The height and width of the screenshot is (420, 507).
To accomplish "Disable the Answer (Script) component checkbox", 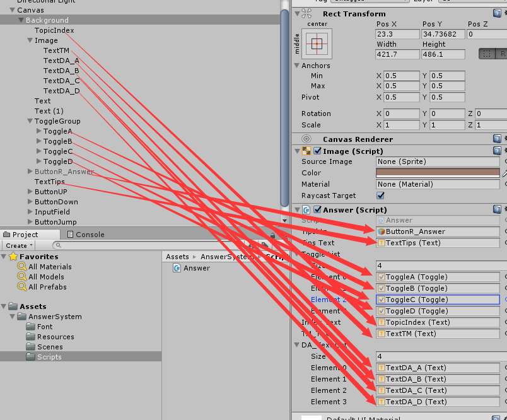I will pyautogui.click(x=318, y=209).
